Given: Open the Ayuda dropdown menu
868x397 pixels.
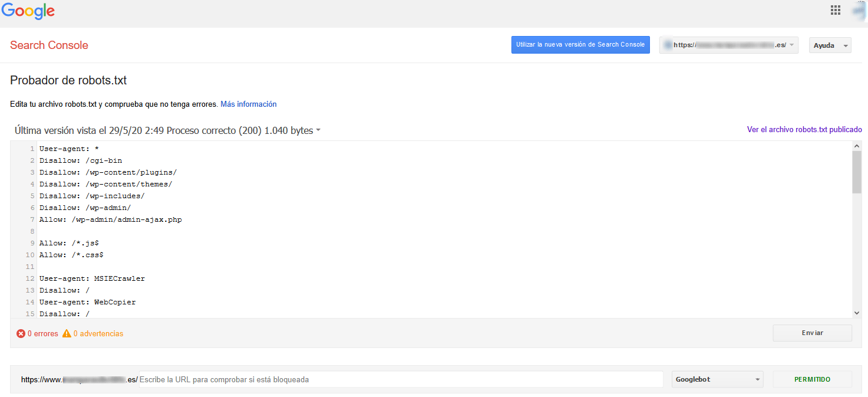Looking at the screenshot, I should [830, 45].
